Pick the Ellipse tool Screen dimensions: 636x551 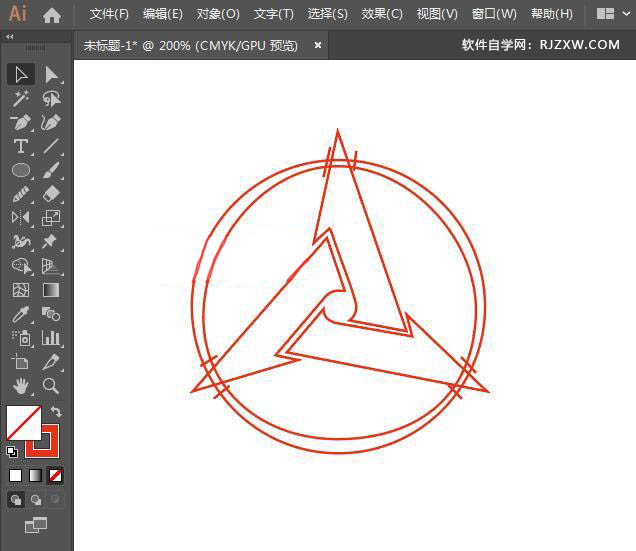tap(21, 170)
